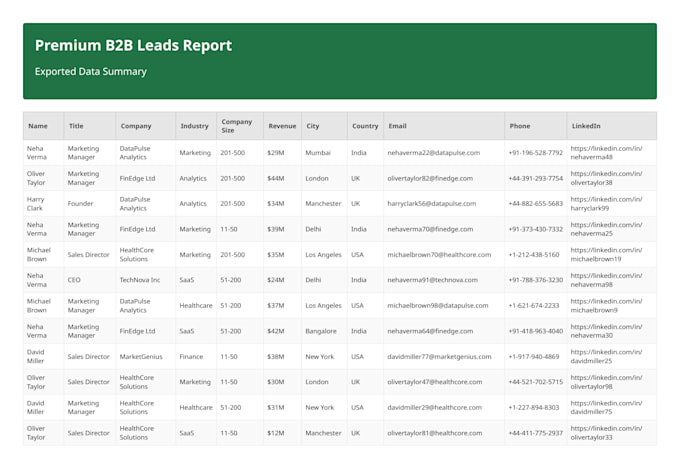Click email nehaverma91@technova.com
Screen dimensions: 680x459
(x=432, y=280)
